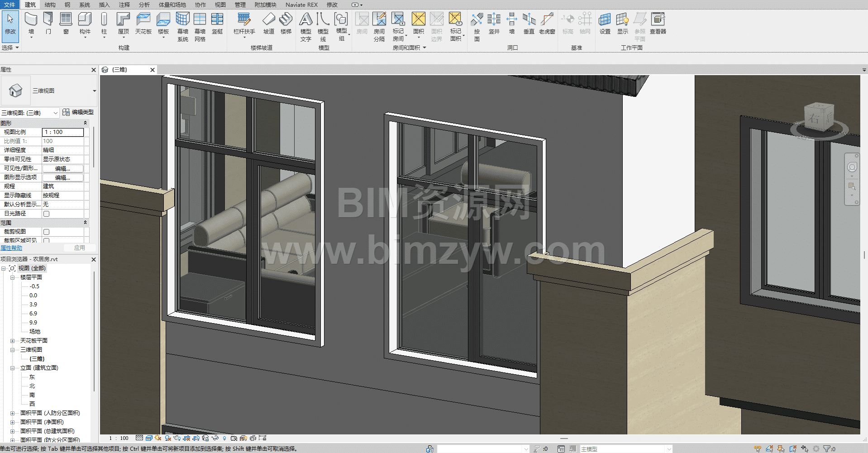The width and height of the screenshot is (868, 453).
Task: Click the 竖井 (Shaft) opening tool
Action: (x=494, y=24)
